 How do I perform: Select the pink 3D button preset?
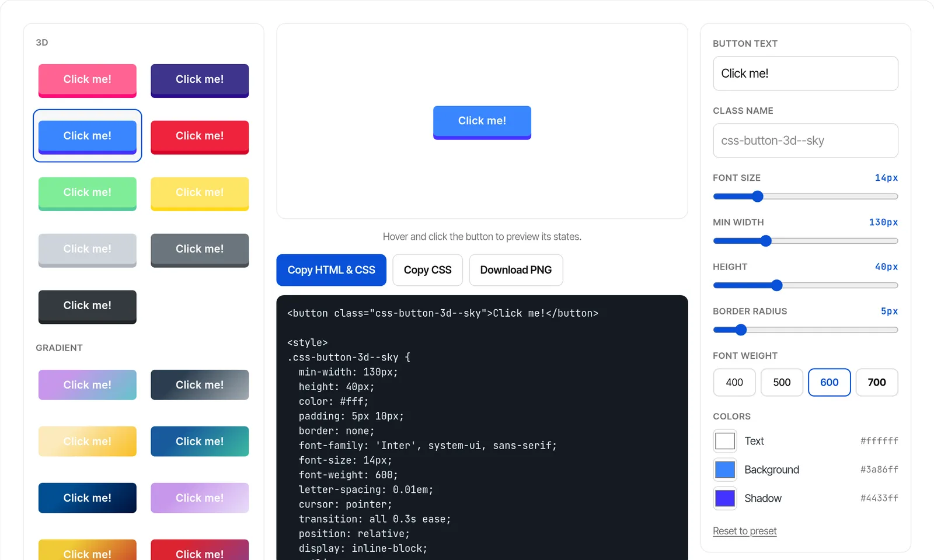coord(88,80)
